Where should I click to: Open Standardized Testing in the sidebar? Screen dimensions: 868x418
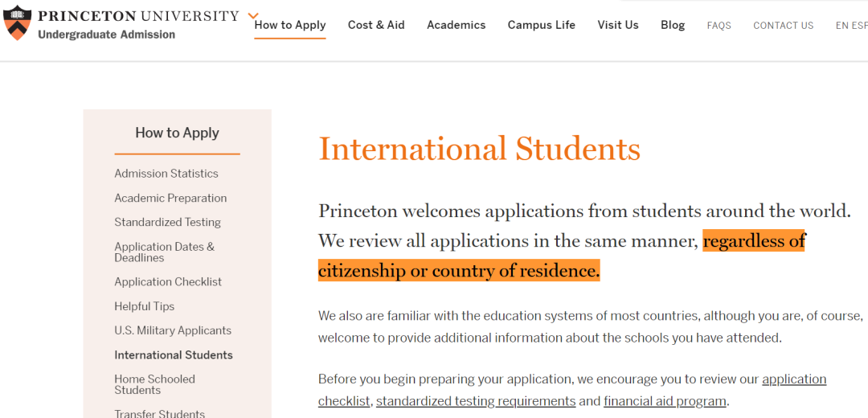168,222
